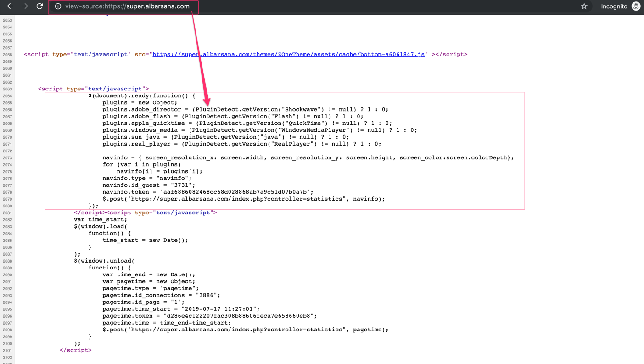Viewport: 644px width, 364px height.
Task: Click the opening script tag on line 2063
Action: coord(93,89)
